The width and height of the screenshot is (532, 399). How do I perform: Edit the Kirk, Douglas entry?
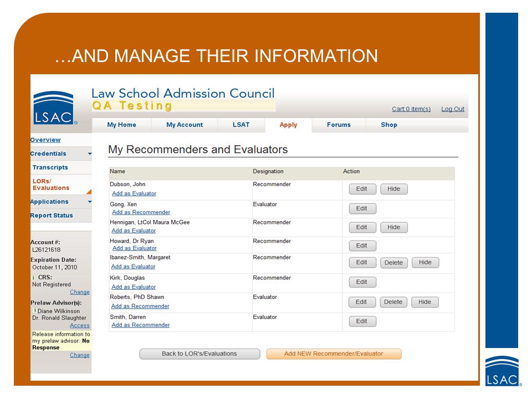click(362, 282)
